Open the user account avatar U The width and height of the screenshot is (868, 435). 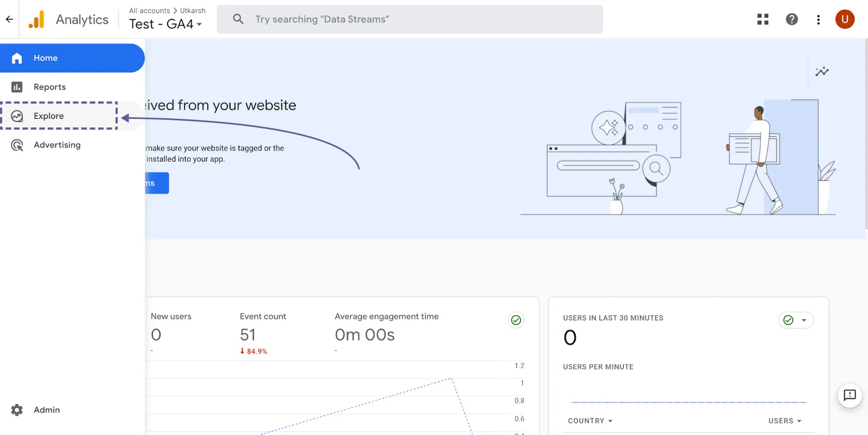(x=845, y=20)
